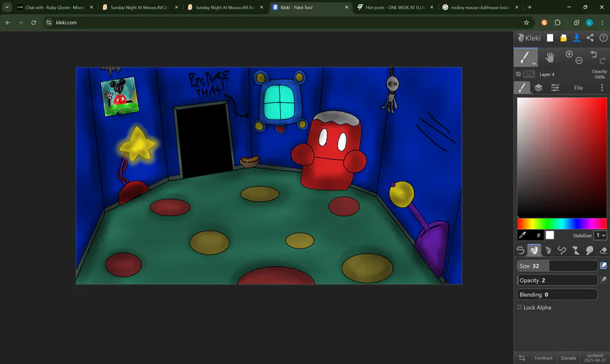Screen dimensions: 610x364
Task: Select the sketchy brush type
Action: coord(548,250)
